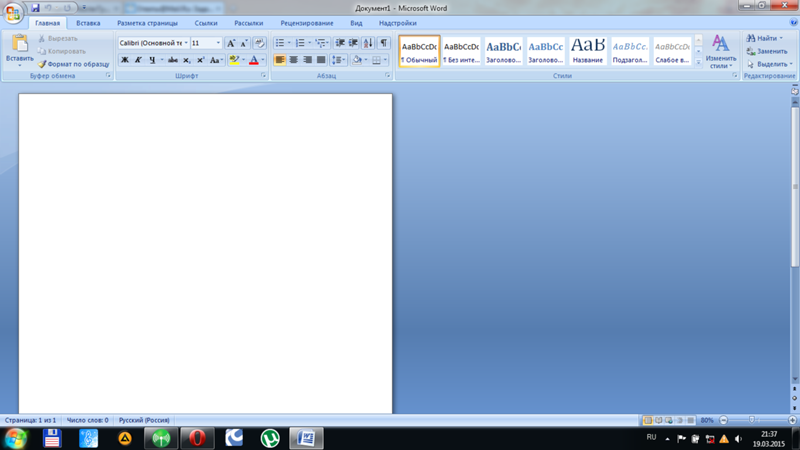Activate Формат по образцу format painter
Viewport: 800px width, 450px height.
pos(74,64)
